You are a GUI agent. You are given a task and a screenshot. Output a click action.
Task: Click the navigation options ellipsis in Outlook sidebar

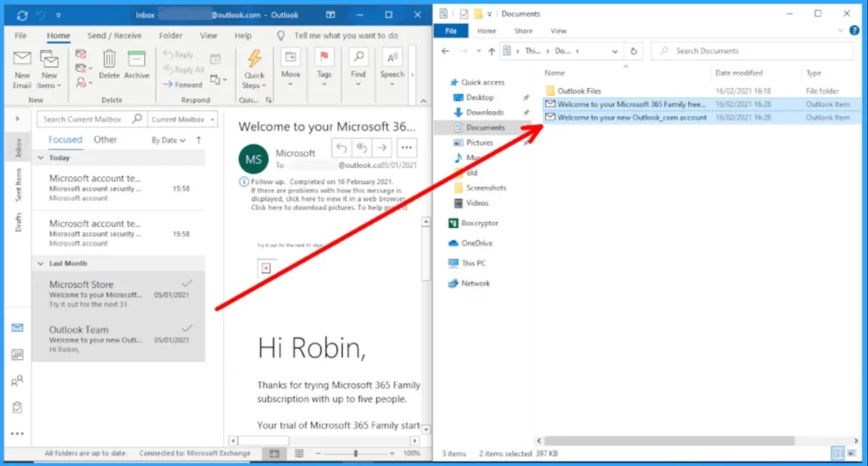(17, 434)
